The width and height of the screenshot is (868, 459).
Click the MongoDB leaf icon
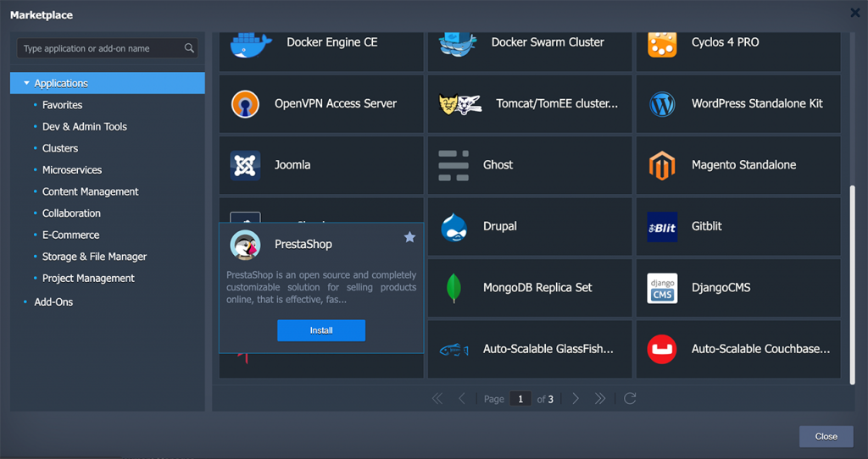(x=454, y=288)
